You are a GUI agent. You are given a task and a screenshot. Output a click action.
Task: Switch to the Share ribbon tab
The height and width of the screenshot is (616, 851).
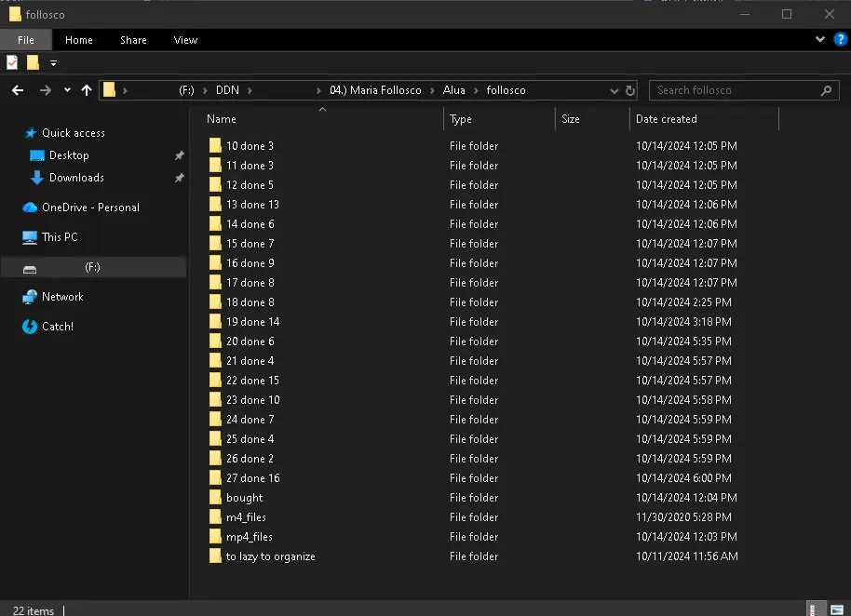133,40
